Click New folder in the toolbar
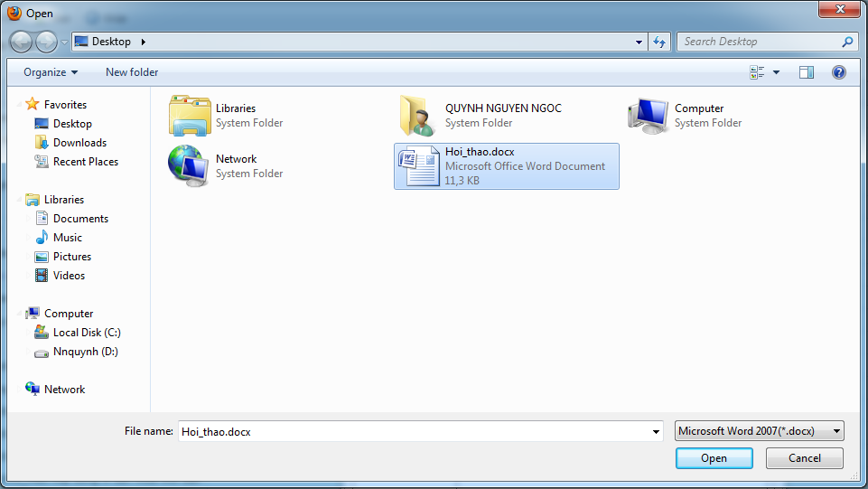868x489 pixels. (132, 72)
